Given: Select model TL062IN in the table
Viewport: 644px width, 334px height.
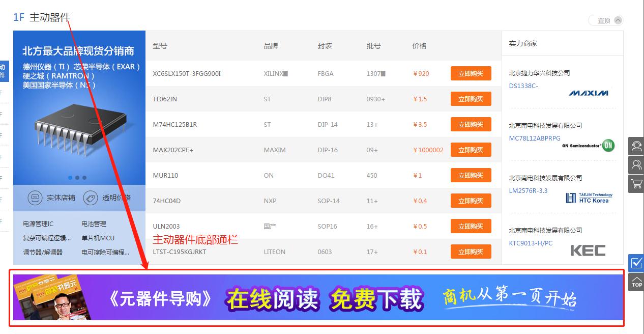Looking at the screenshot, I should 165,99.
